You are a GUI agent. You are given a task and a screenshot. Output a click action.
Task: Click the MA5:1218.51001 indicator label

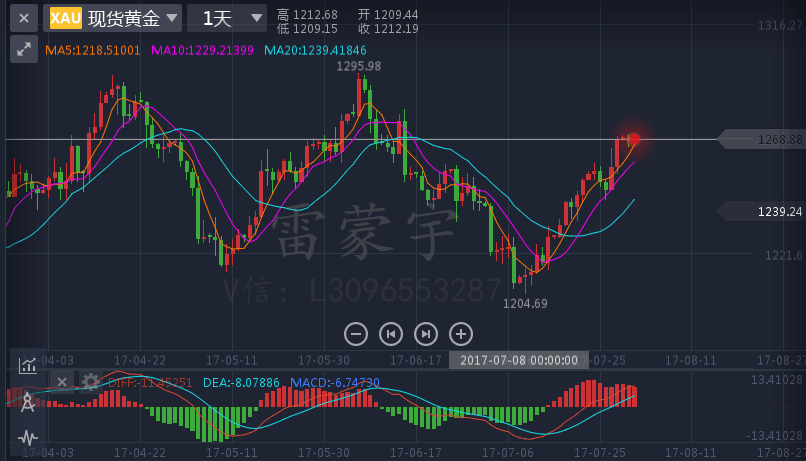point(93,50)
